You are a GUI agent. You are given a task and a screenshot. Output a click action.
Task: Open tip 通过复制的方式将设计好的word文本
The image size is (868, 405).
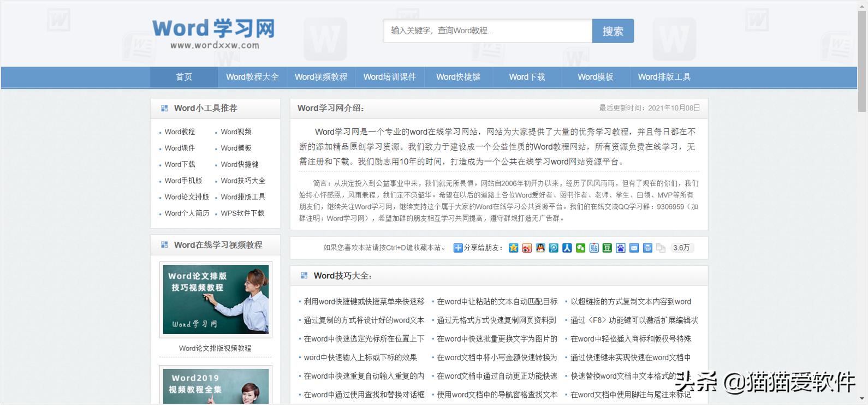point(364,320)
